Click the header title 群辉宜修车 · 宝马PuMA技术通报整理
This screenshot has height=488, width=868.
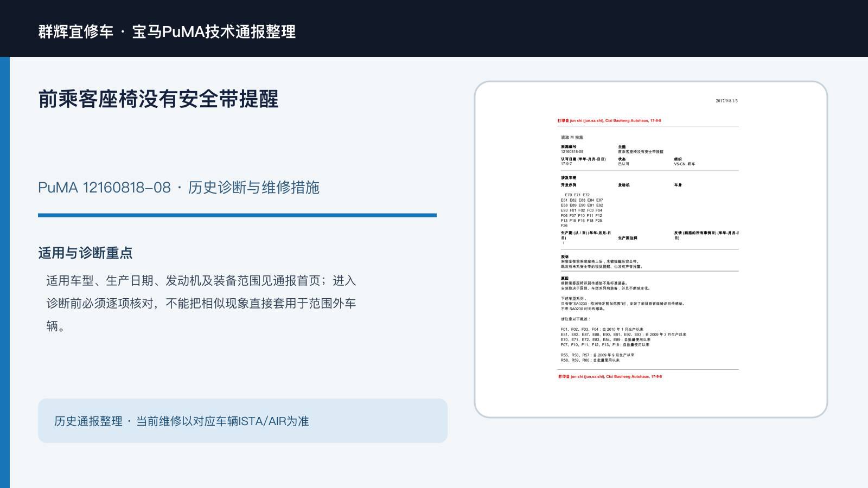[x=167, y=31]
